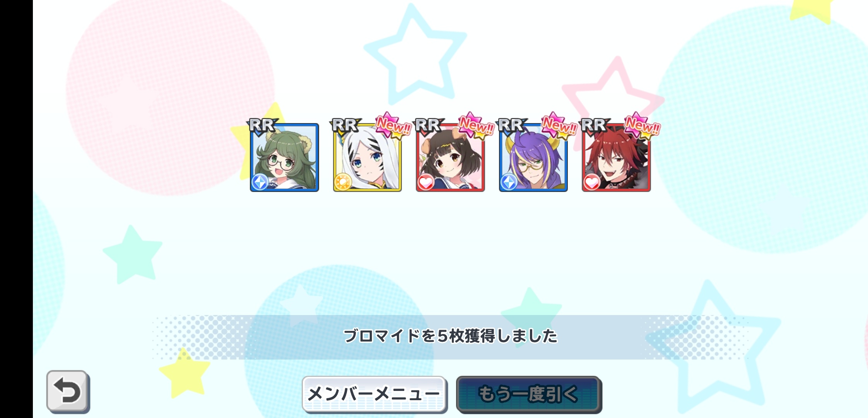
Task: Tap the back arrow button
Action: coord(68,392)
